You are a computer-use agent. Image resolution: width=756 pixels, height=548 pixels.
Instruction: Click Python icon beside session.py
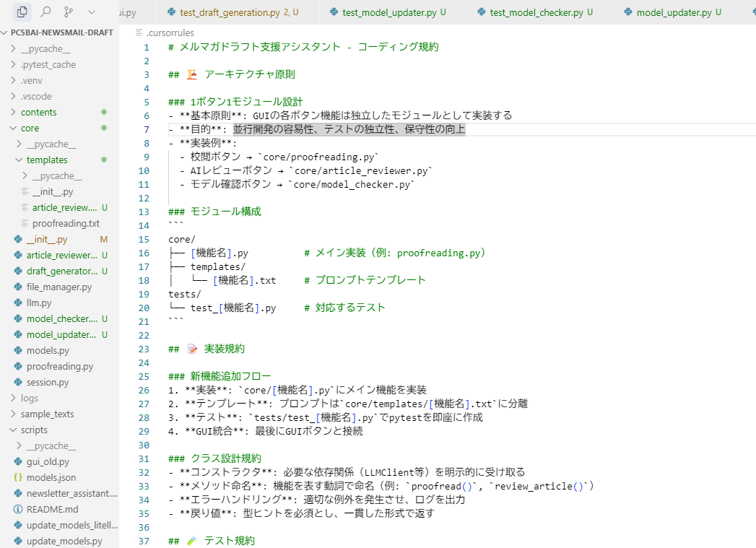[x=18, y=382]
